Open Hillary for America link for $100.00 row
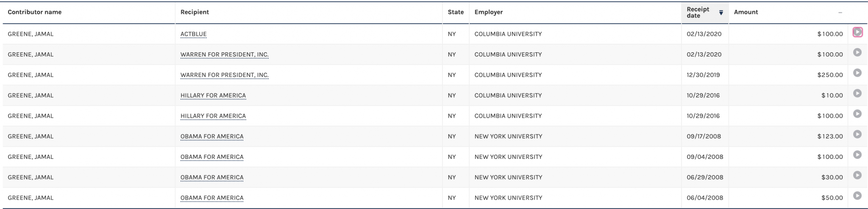 pyautogui.click(x=213, y=116)
